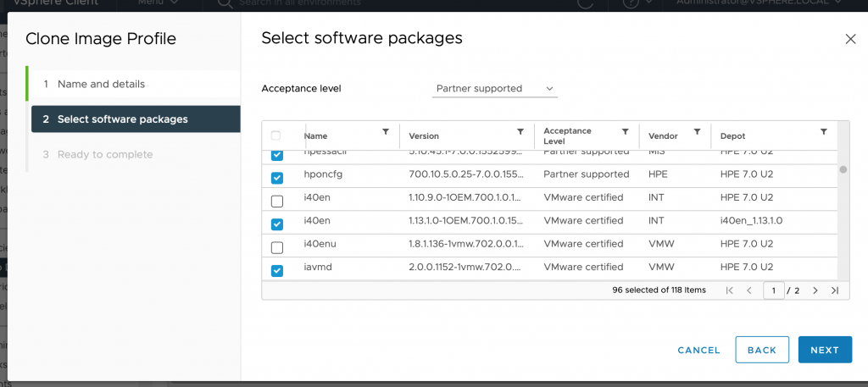This screenshot has width=868, height=387.
Task: Close the Clone Image Profile dialog
Action: pyautogui.click(x=851, y=39)
